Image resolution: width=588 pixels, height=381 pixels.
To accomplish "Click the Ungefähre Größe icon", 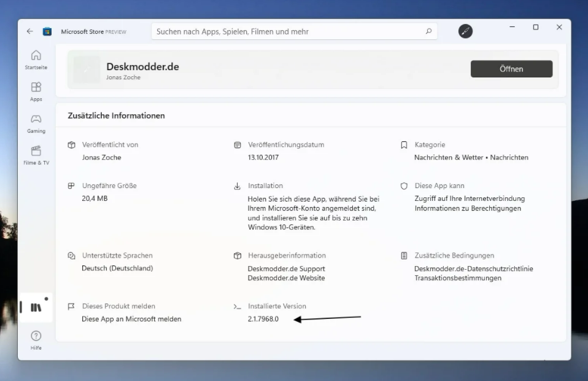I will click(71, 186).
